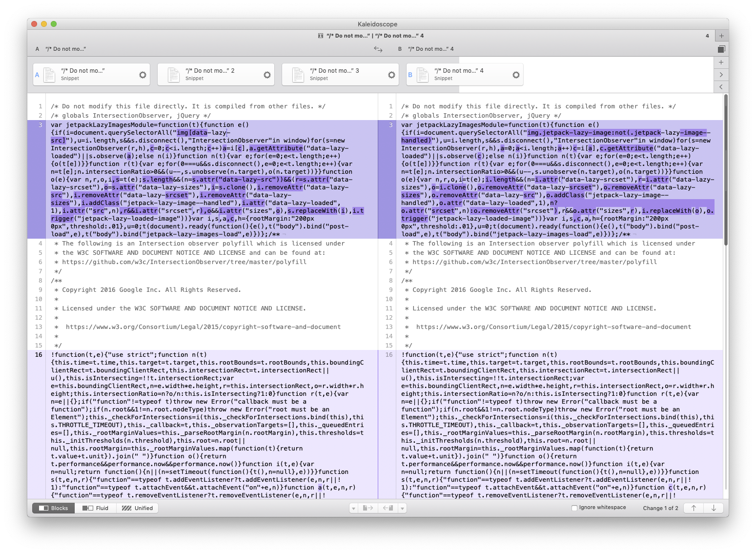
Task: Open gear menu for snippet 4
Action: (x=516, y=75)
